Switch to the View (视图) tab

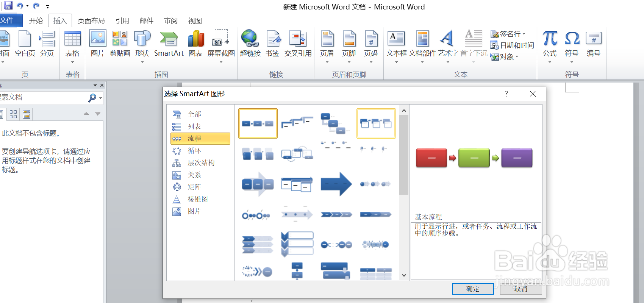pos(195,21)
